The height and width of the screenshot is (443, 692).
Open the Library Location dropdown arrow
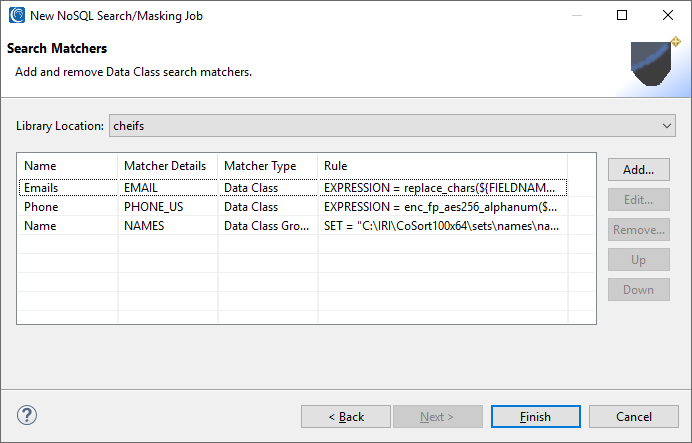tap(666, 126)
